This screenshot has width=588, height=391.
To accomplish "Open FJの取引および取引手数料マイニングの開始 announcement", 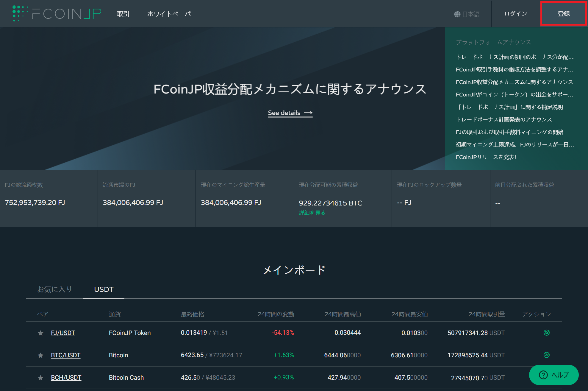I will tap(510, 132).
